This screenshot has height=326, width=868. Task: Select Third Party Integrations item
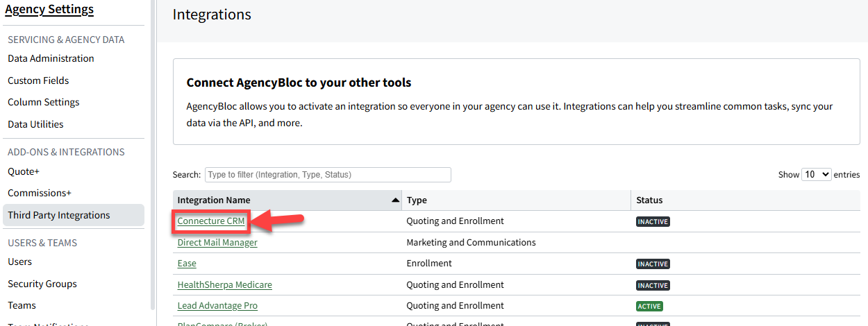click(73, 215)
